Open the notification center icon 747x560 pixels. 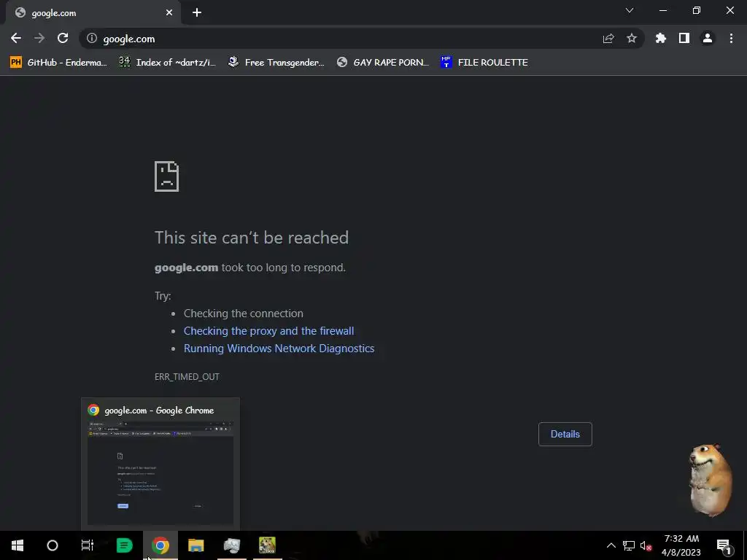(724, 545)
